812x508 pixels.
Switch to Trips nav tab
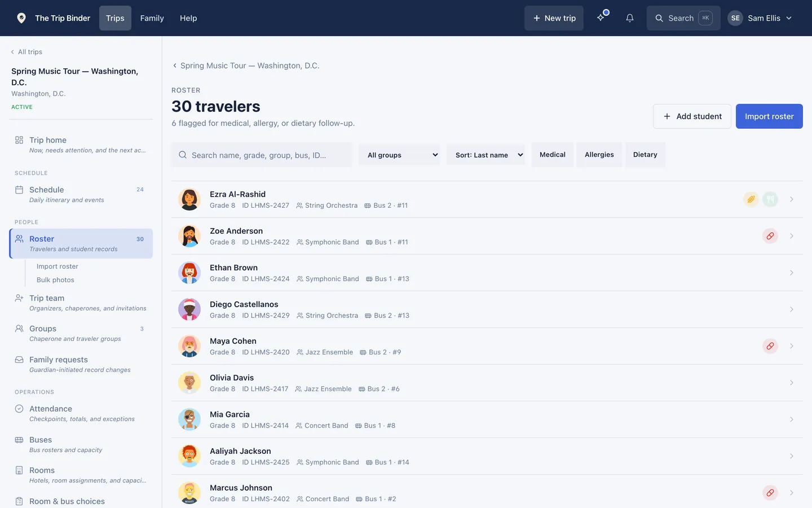pos(115,18)
